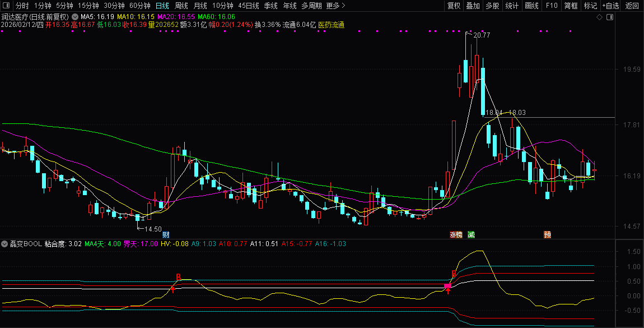Collapse the 磊变BOOL indicator panel
The height and width of the screenshot is (328, 644).
5,244
